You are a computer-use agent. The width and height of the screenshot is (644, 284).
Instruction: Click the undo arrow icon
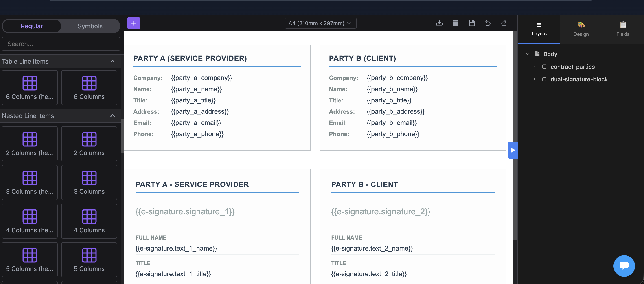[488, 23]
